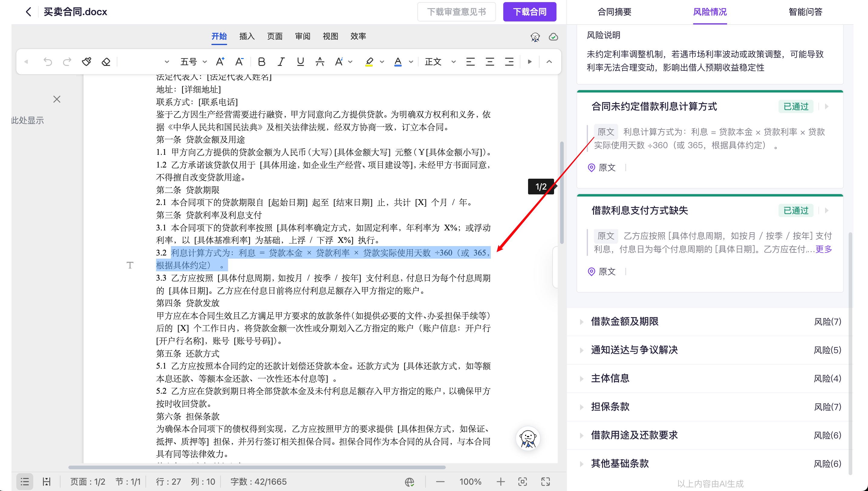Open the outline list view icon
This screenshot has width=868, height=491.
pos(24,482)
